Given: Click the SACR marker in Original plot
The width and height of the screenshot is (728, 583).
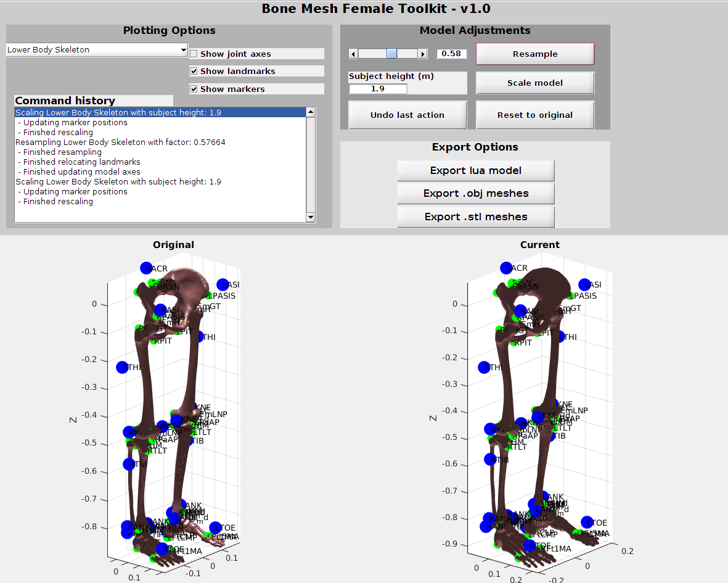Looking at the screenshot, I should coord(146,268).
